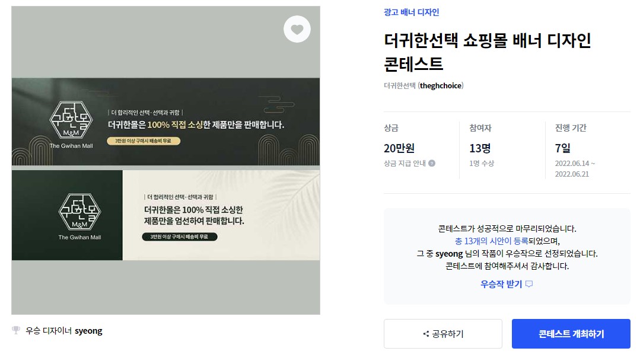
Task: Click the trophy icon beside 우승 디자이너
Action: (16, 330)
